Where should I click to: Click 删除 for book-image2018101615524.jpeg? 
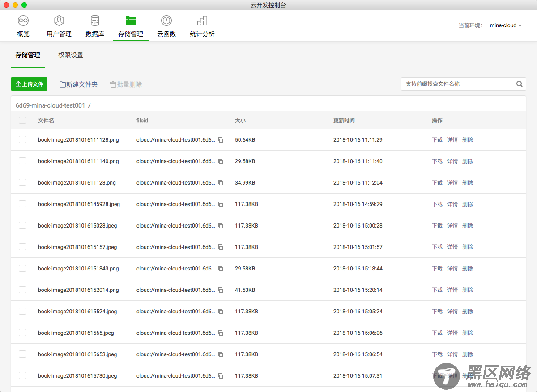point(468,312)
